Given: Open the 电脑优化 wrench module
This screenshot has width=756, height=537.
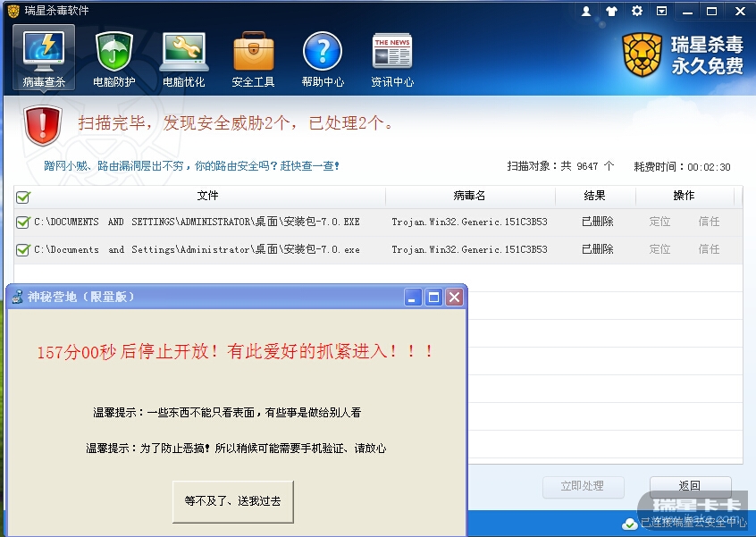Looking at the screenshot, I should click(x=184, y=58).
